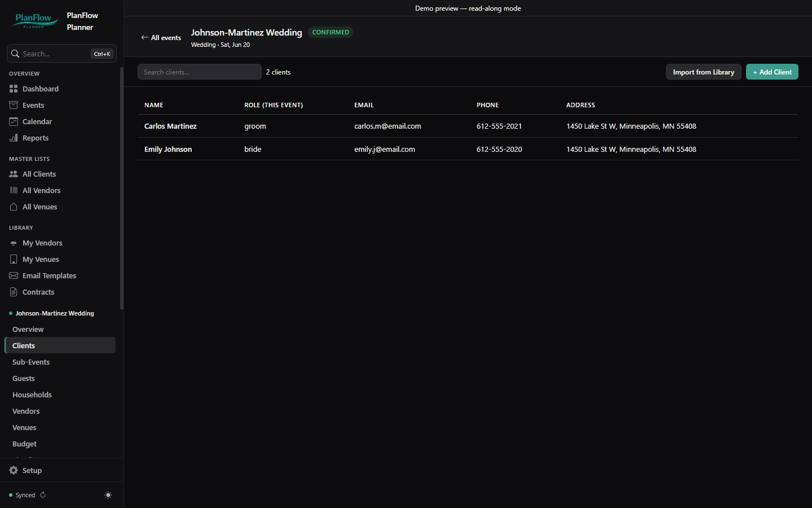Click the groom role cell
Image resolution: width=812 pixels, height=508 pixels.
[255, 126]
